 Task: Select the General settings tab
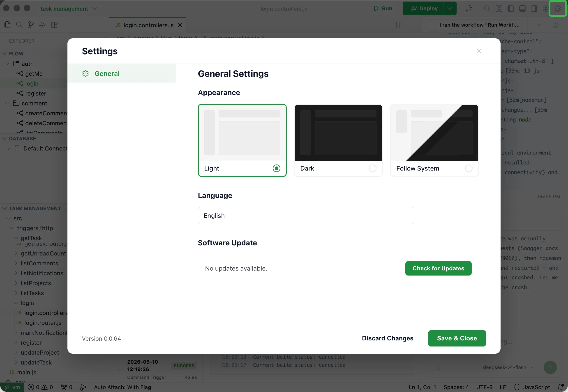(122, 73)
